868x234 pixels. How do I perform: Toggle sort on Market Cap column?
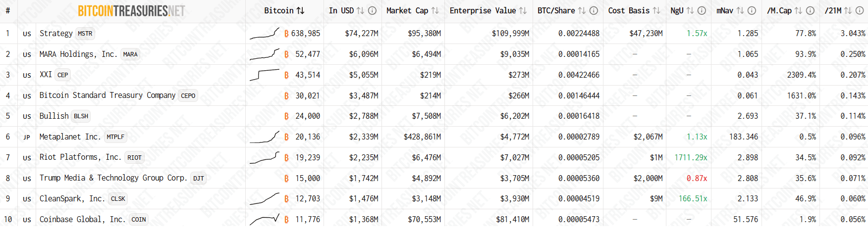435,10
